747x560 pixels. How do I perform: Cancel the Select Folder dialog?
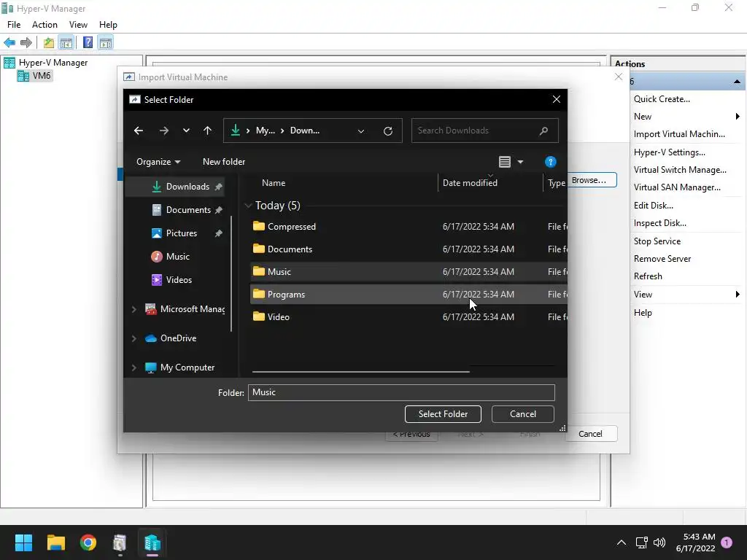[522, 414]
